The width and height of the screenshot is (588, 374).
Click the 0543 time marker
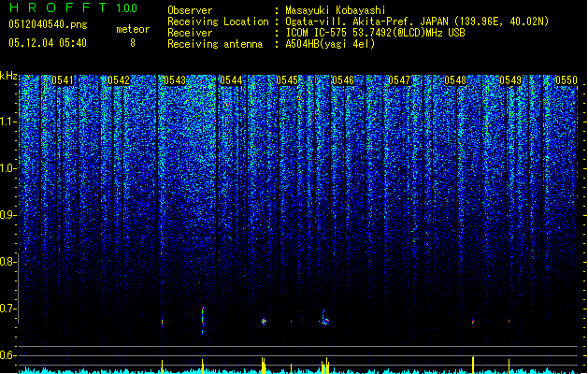coord(175,80)
